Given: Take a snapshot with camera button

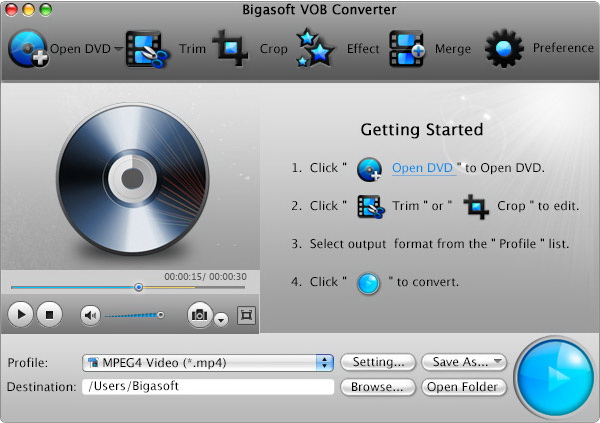Looking at the screenshot, I should tap(200, 315).
